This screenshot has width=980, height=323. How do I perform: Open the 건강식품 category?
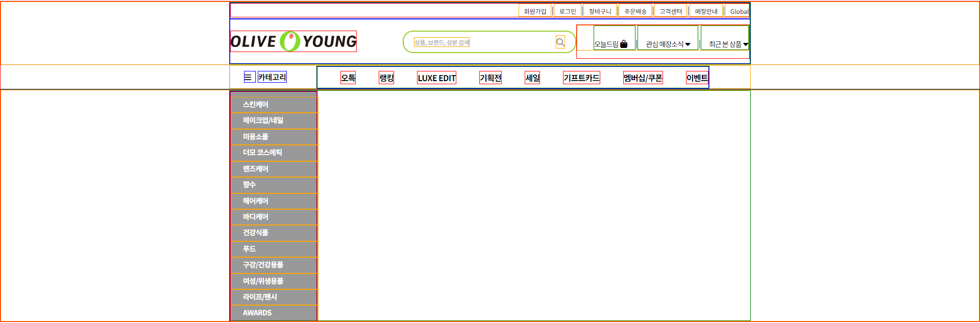[x=274, y=233]
